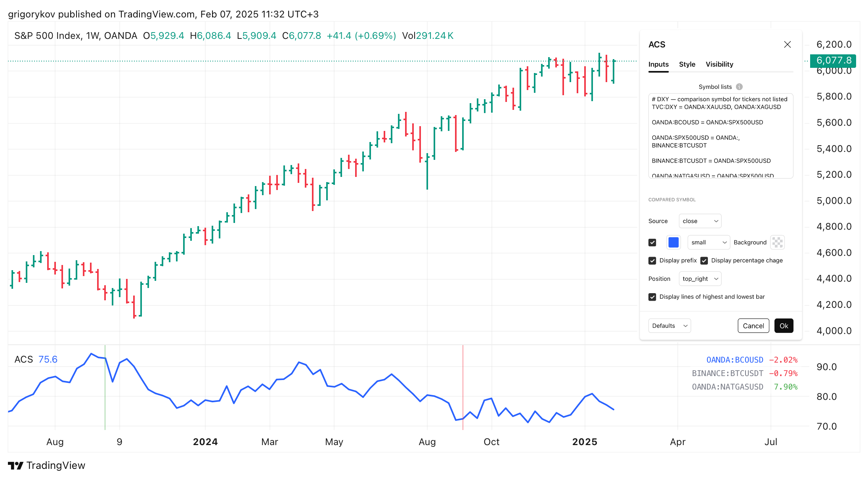Toggle the Display prefix checkbox

(652, 261)
